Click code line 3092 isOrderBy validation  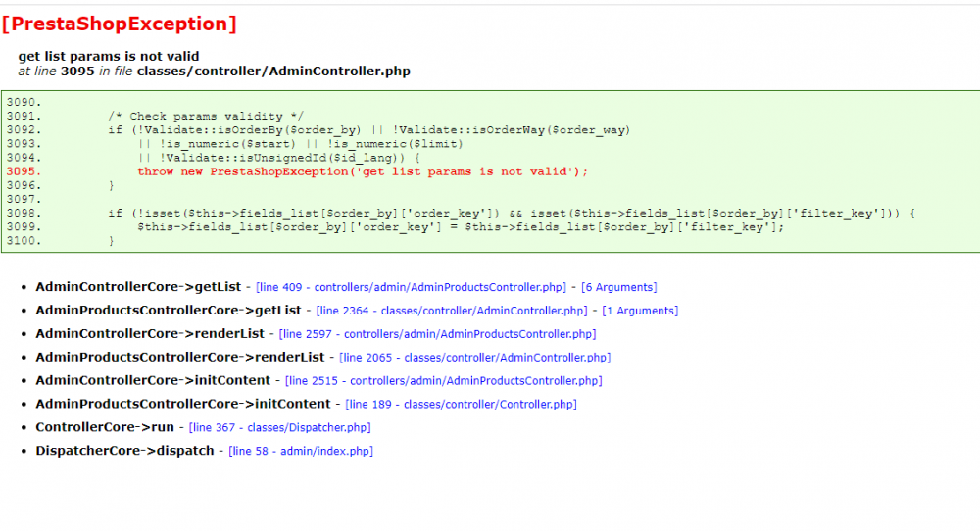click(368, 130)
